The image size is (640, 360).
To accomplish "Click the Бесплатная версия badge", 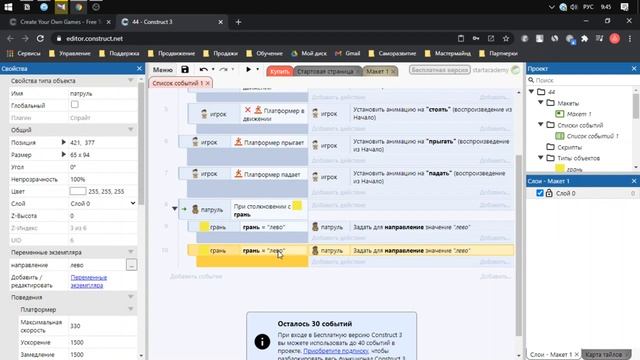I will click(x=439, y=70).
